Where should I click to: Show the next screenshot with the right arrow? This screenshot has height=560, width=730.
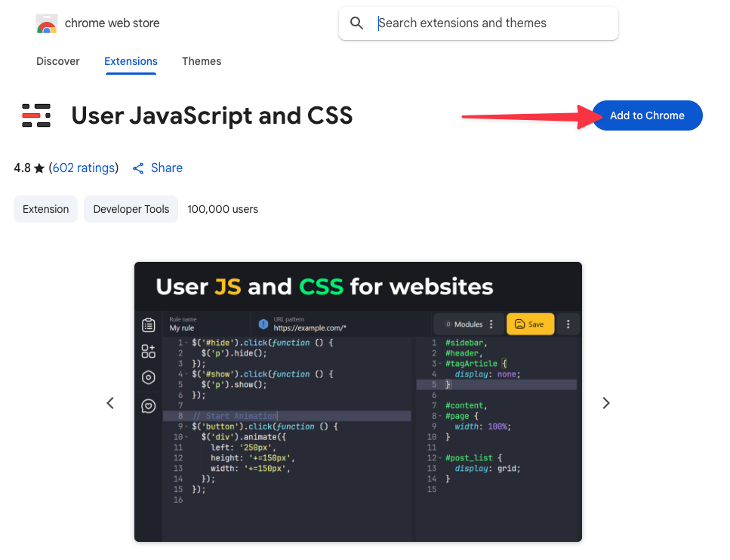(x=605, y=403)
